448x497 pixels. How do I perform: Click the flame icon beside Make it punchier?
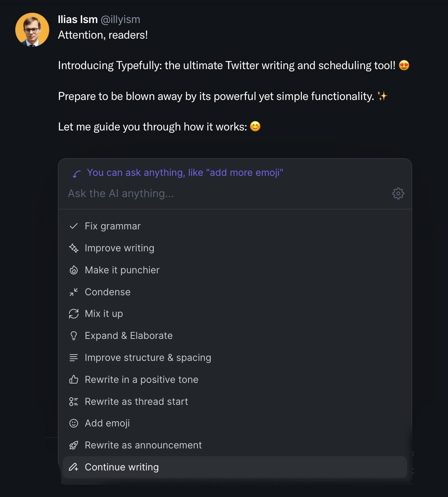tap(74, 270)
